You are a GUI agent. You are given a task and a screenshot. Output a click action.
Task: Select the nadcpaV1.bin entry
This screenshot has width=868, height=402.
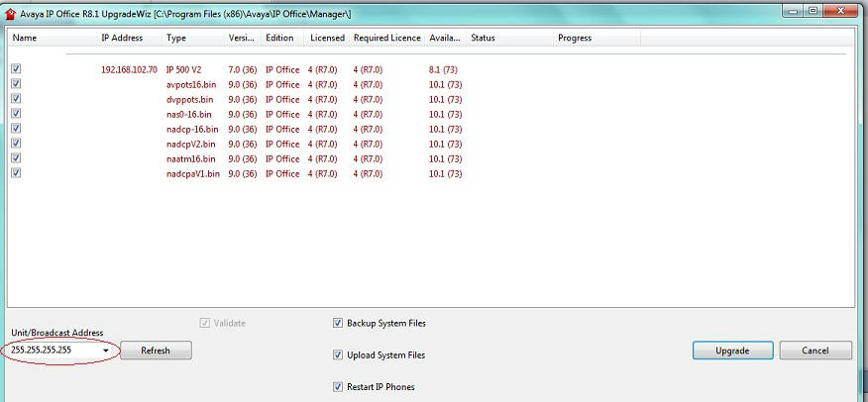(193, 174)
